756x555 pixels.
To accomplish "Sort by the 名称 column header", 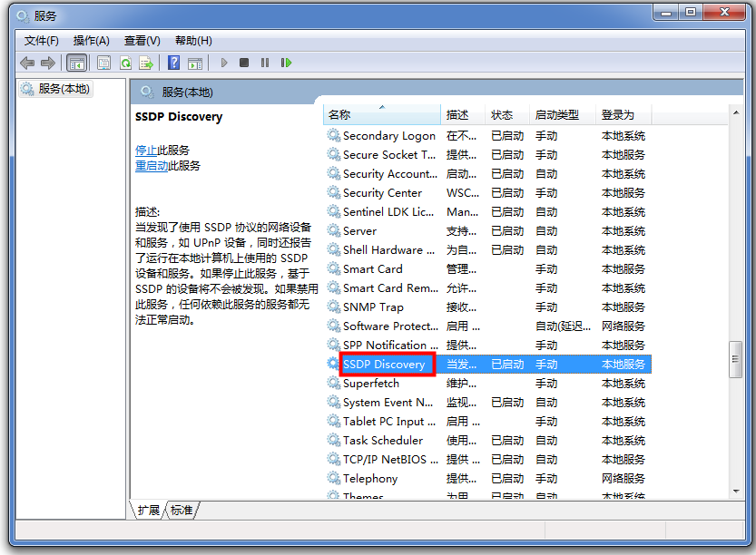I will point(381,114).
